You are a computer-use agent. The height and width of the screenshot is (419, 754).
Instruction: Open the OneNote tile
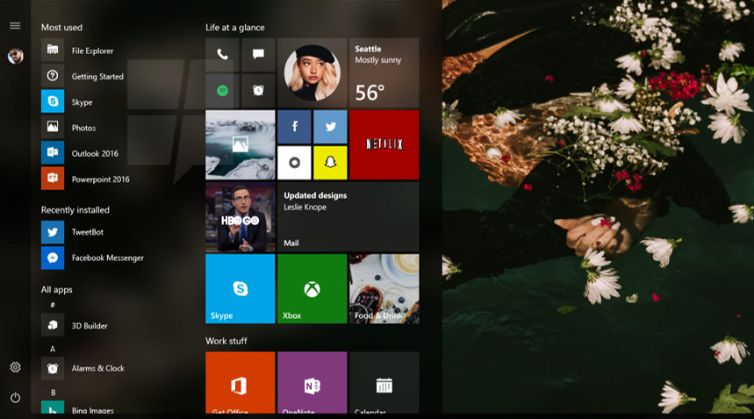pyautogui.click(x=312, y=382)
